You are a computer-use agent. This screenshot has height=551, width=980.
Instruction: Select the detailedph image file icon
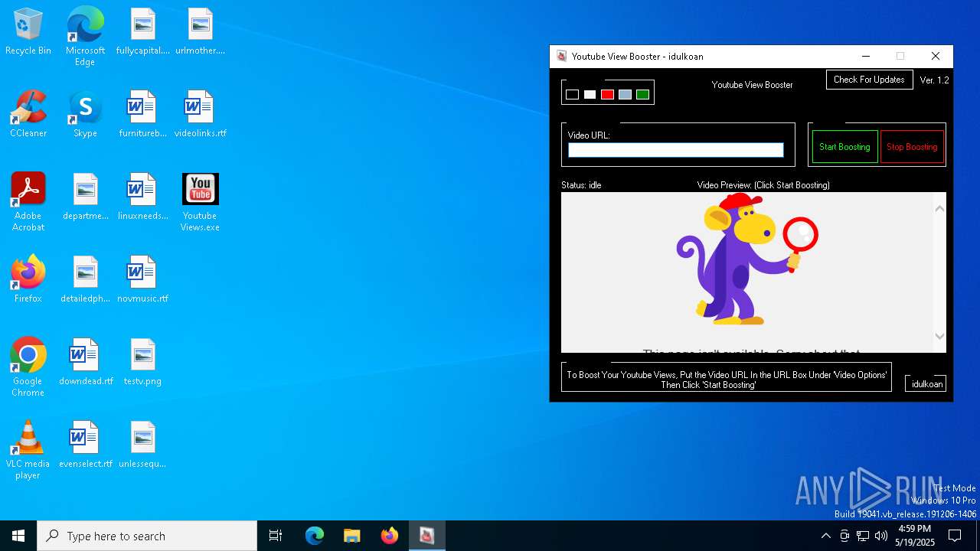85,279
